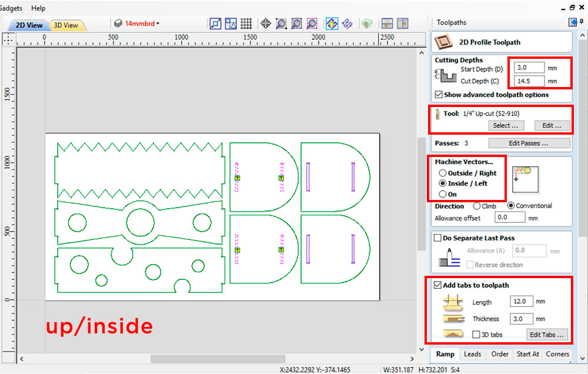Viewport: 588px width, 374px height.
Task: Click the 2D Profile Toolpath icon
Action: pyautogui.click(x=443, y=42)
